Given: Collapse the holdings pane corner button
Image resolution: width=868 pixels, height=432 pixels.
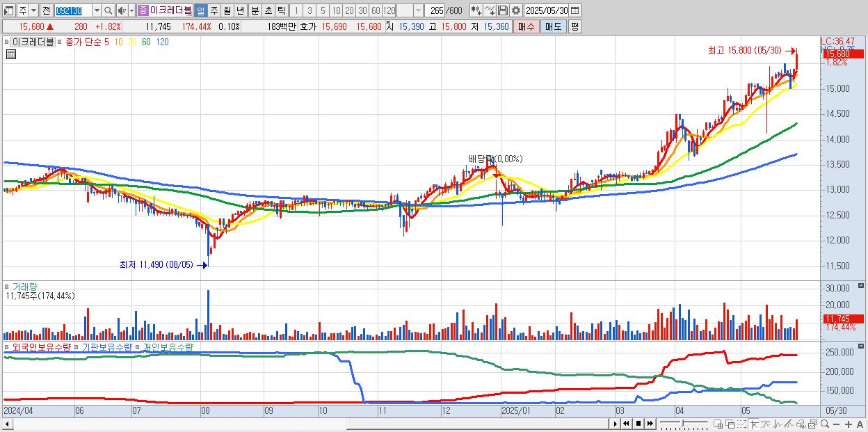Looking at the screenshot, I should (x=862, y=344).
